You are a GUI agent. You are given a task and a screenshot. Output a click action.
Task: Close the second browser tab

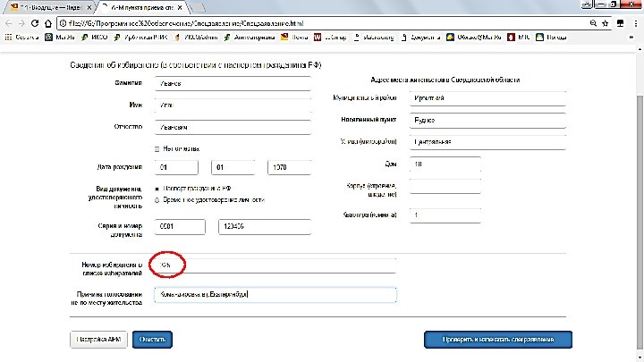(x=180, y=7)
